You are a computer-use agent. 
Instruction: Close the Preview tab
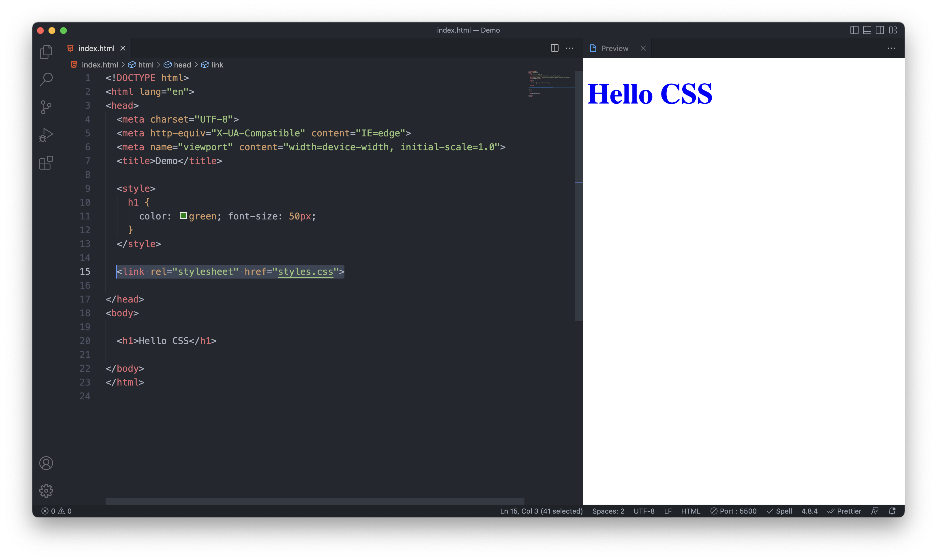(x=643, y=48)
